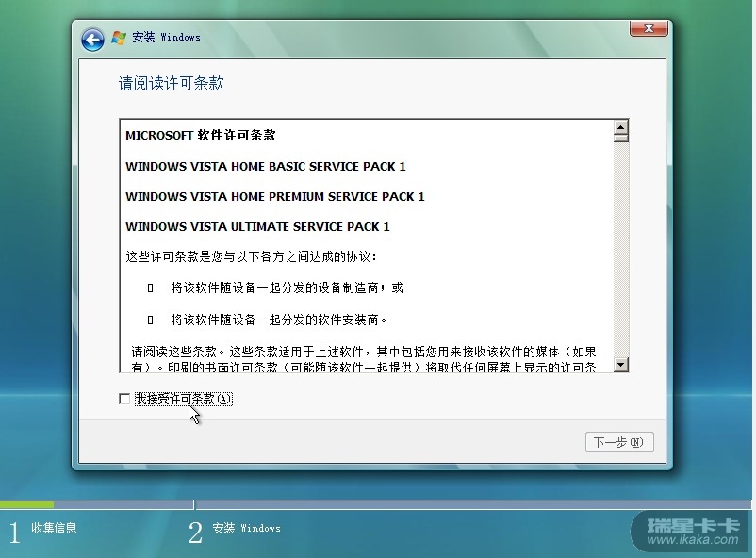Tick the 我接受许可条款 checkbox

124,399
